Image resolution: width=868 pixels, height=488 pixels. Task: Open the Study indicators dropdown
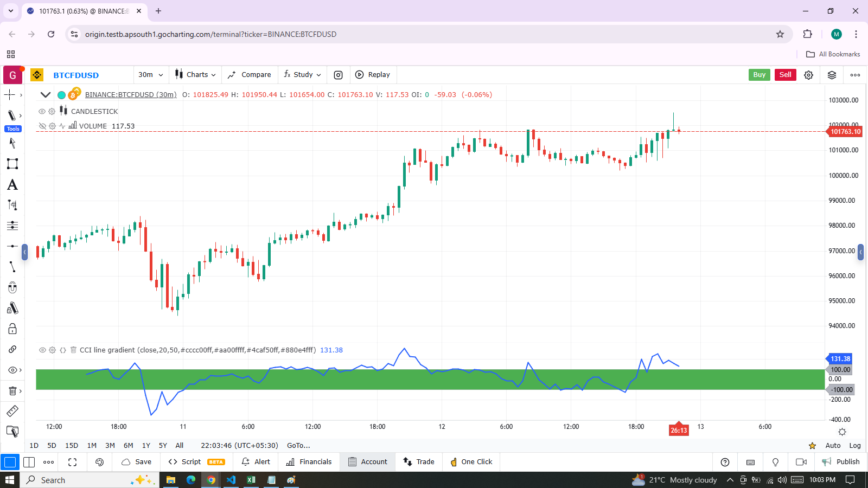[x=303, y=75]
